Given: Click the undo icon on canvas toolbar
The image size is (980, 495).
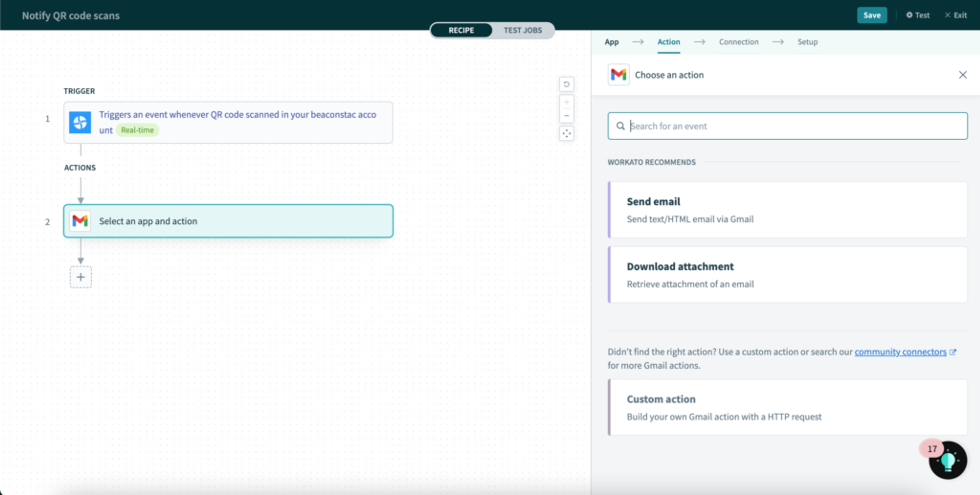Looking at the screenshot, I should [x=566, y=84].
